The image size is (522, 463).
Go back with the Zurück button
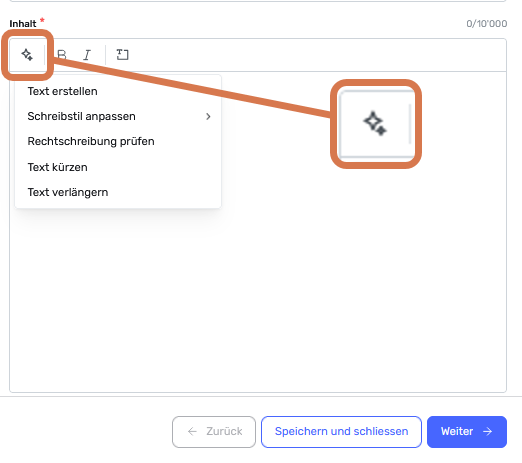[214, 432]
